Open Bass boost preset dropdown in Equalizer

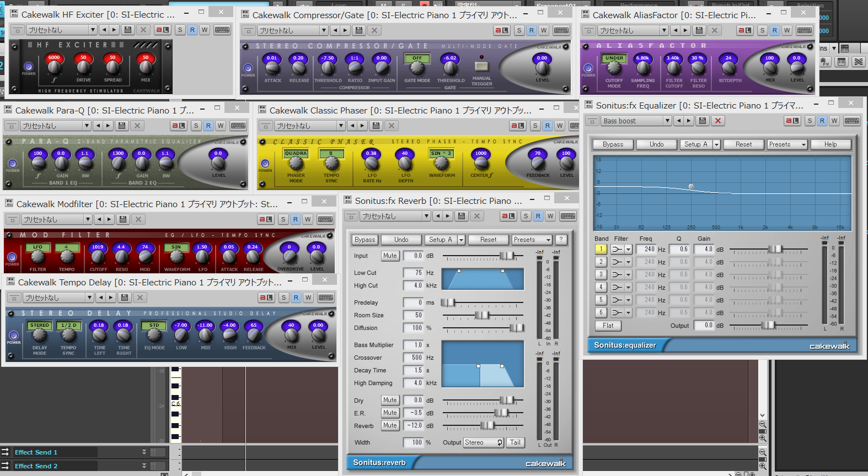pos(667,121)
